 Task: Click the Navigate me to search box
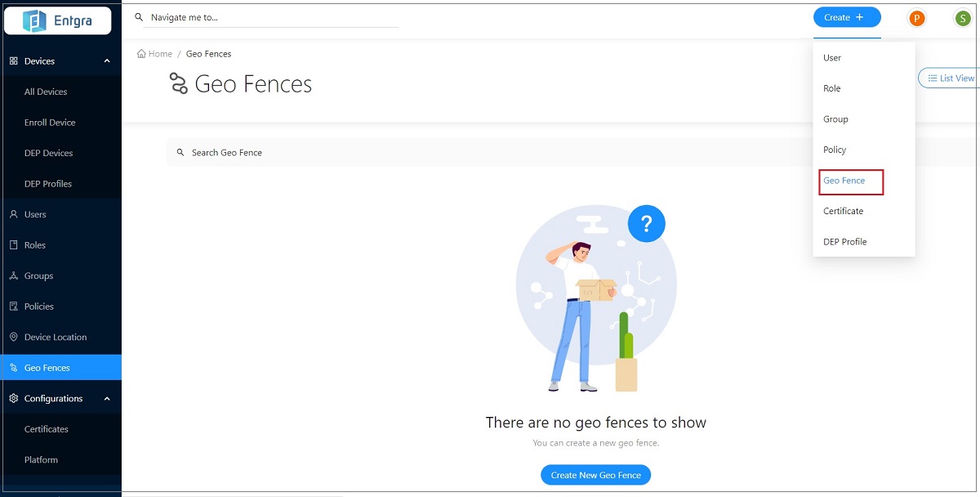click(x=269, y=17)
